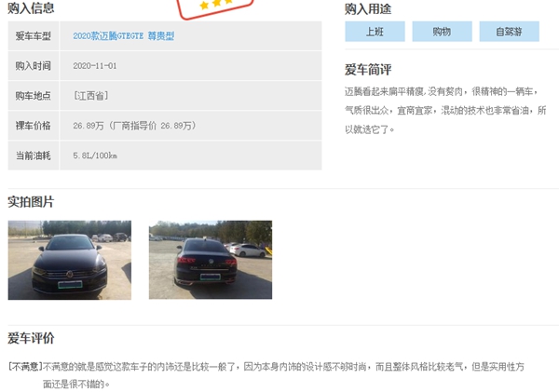Click the 购入用途 section heading
Image resolution: width=559 pixels, height=392 pixels.
pyautogui.click(x=368, y=9)
